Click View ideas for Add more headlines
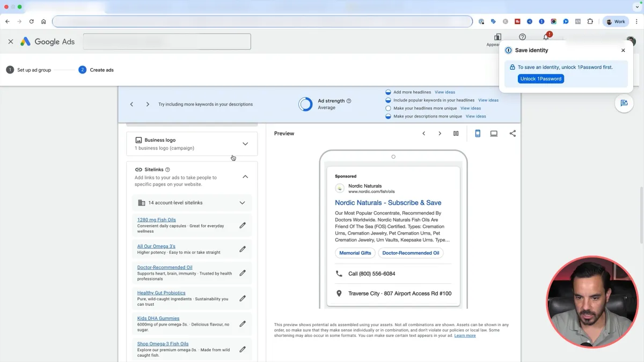The width and height of the screenshot is (644, 362). tap(445, 92)
